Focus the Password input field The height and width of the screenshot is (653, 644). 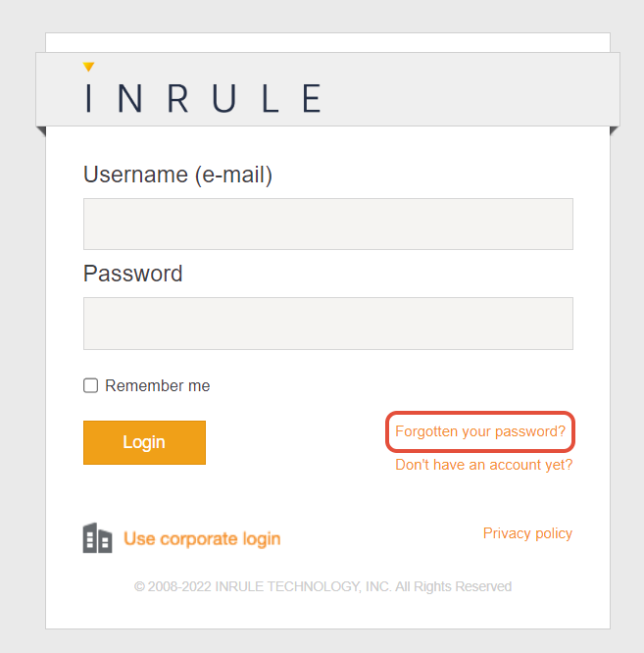click(x=327, y=324)
